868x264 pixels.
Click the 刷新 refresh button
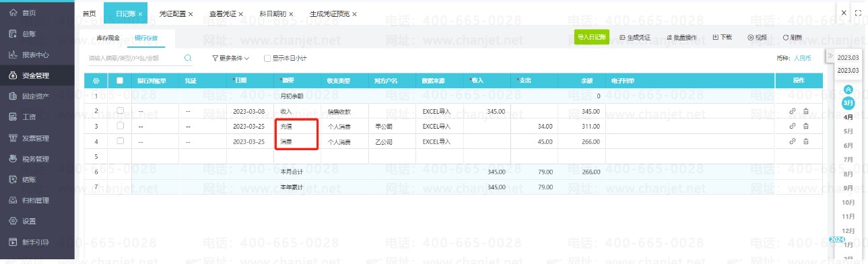pyautogui.click(x=793, y=38)
